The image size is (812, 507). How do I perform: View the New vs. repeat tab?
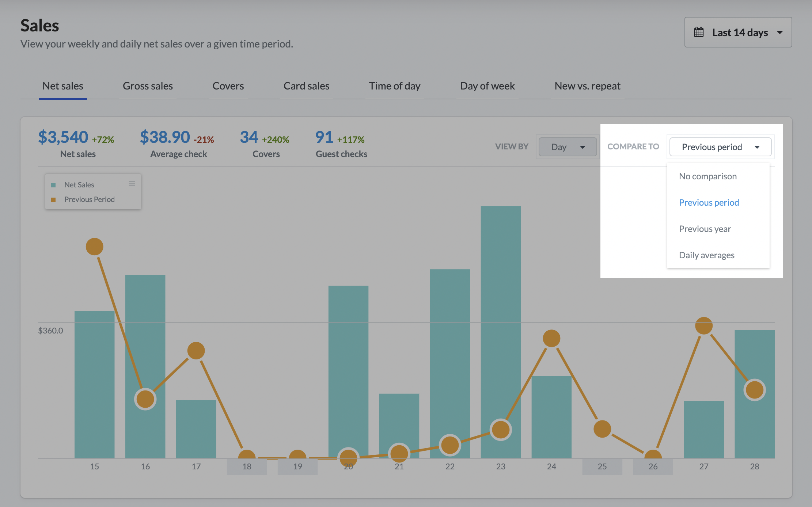[587, 86]
